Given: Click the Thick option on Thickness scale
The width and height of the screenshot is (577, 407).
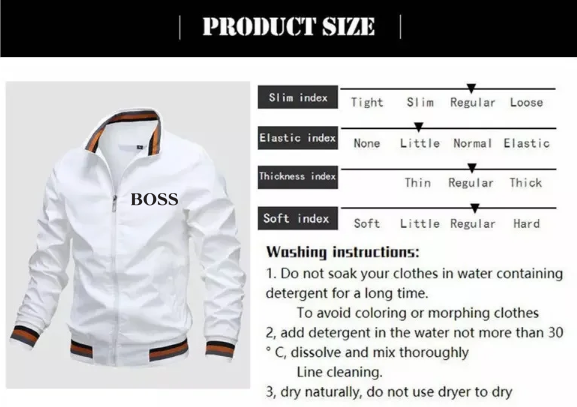Looking at the screenshot, I should [525, 183].
